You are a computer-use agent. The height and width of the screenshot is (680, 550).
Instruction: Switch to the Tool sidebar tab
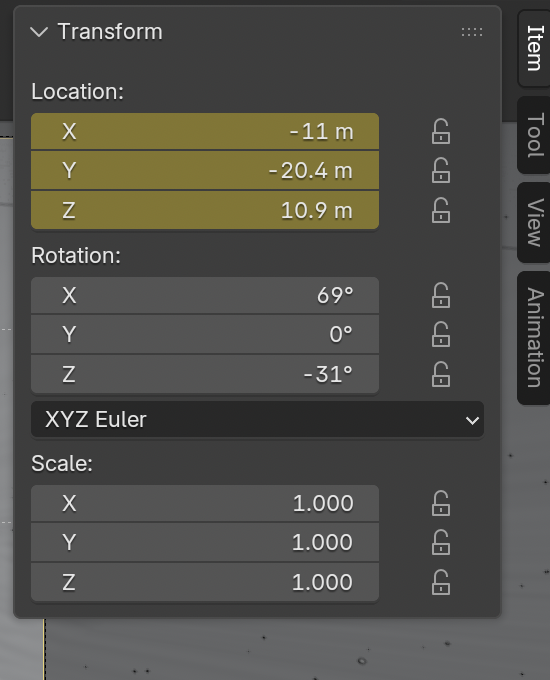[x=534, y=135]
